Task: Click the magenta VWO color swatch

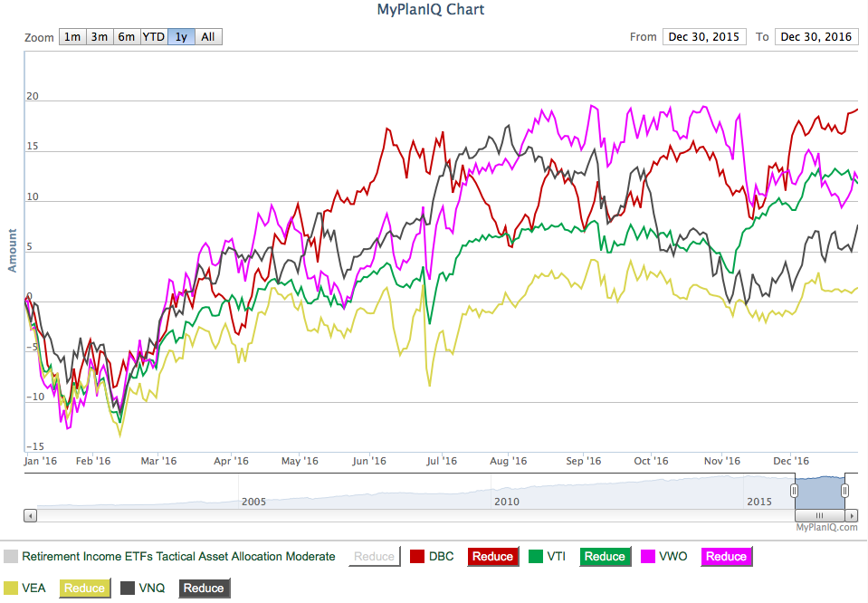Action: [x=648, y=557]
